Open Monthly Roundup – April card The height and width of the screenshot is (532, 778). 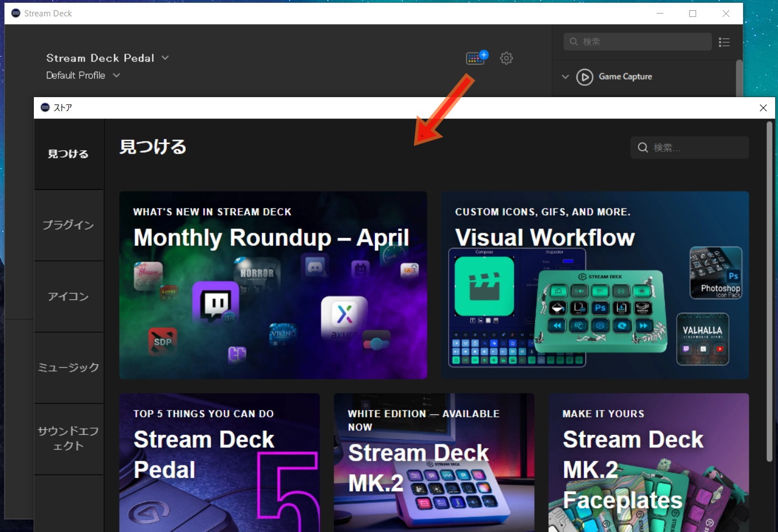click(x=273, y=285)
